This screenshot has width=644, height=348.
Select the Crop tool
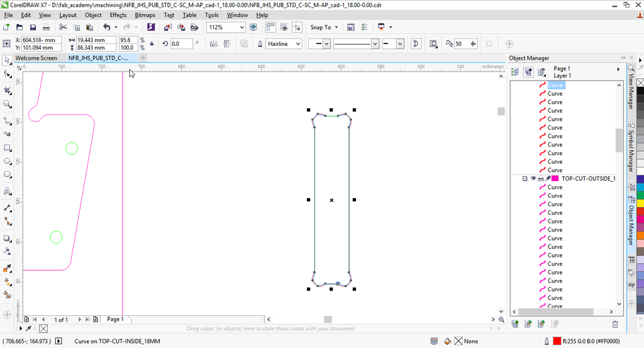coord(7,91)
